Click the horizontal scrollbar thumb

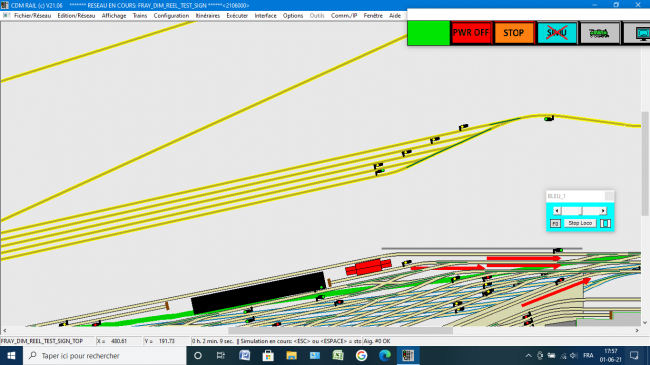[x=340, y=331]
